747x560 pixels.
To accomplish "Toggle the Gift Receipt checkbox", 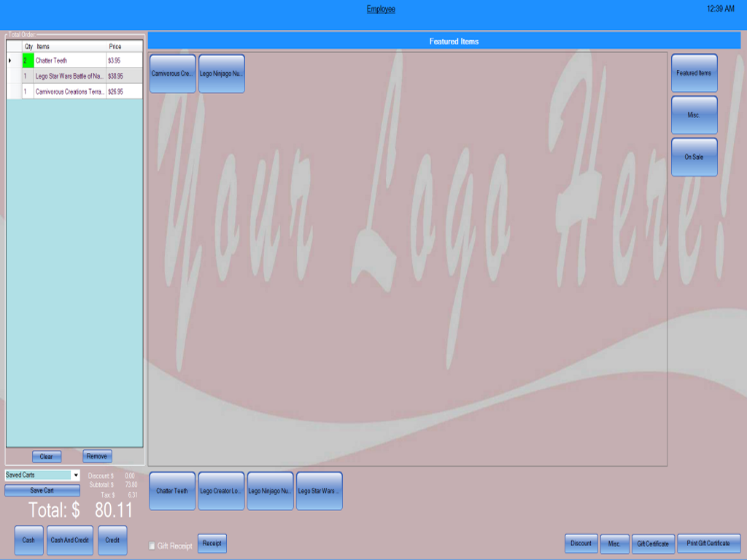I will [x=152, y=545].
